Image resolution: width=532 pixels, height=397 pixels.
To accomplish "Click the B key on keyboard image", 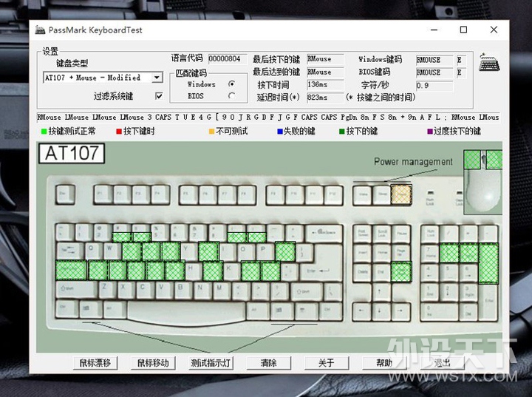I will (185, 291).
